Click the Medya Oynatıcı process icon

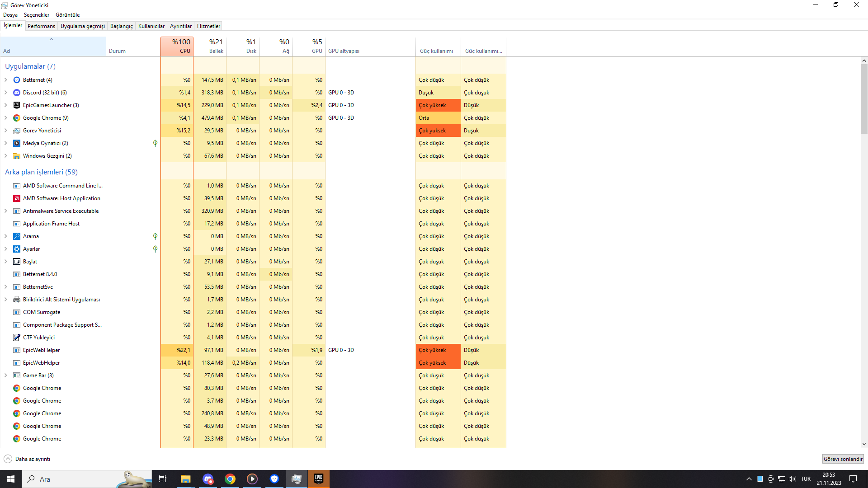point(17,143)
